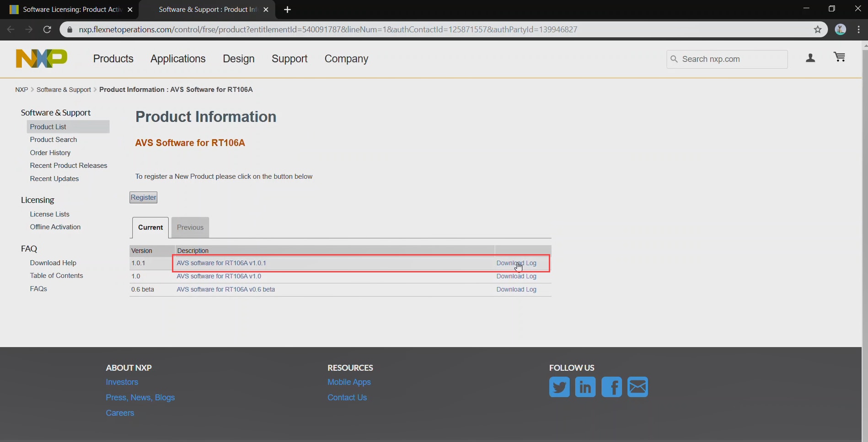868x442 pixels.
Task: Focus the Search nxp.com field
Action: (732, 59)
